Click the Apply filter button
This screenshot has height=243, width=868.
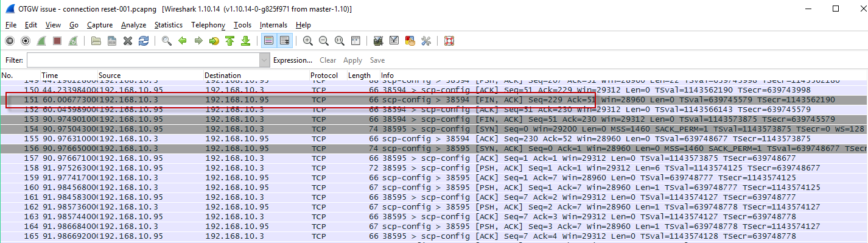coord(353,60)
